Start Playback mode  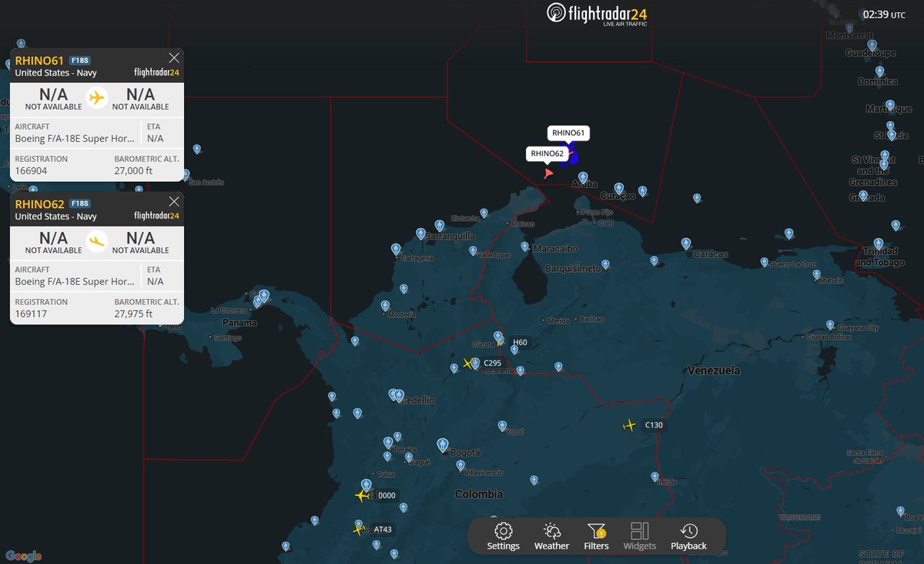click(x=688, y=536)
